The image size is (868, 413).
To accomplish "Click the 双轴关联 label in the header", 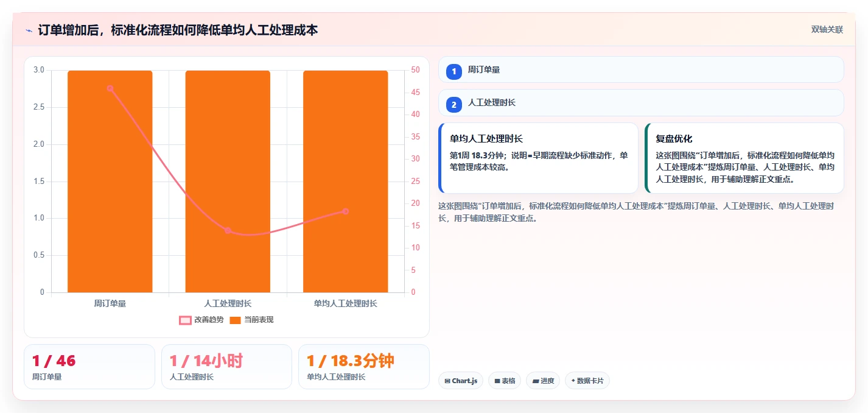I will 827,30.
